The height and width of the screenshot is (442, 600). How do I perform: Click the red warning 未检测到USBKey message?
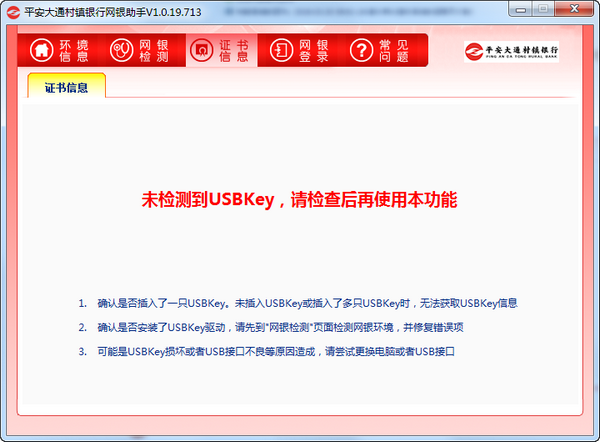pyautogui.click(x=299, y=199)
